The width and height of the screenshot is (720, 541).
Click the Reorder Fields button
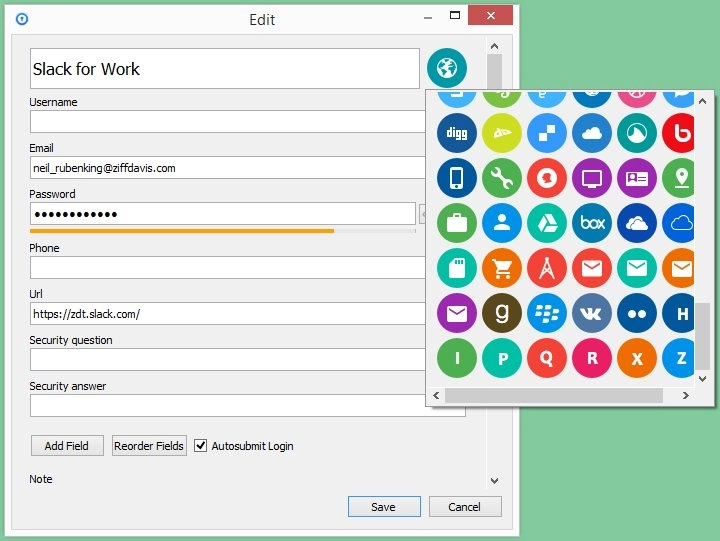[149, 445]
